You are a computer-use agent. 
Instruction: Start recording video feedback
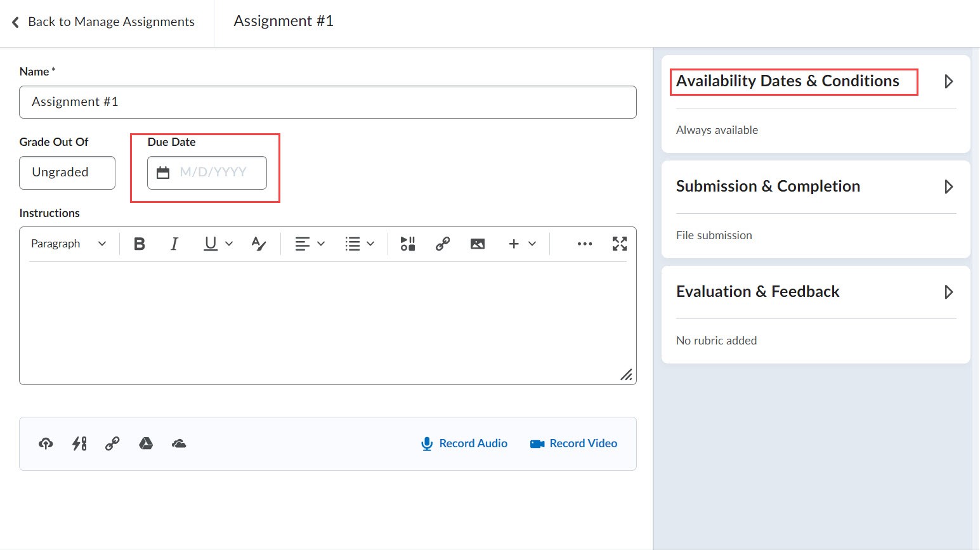(x=573, y=443)
